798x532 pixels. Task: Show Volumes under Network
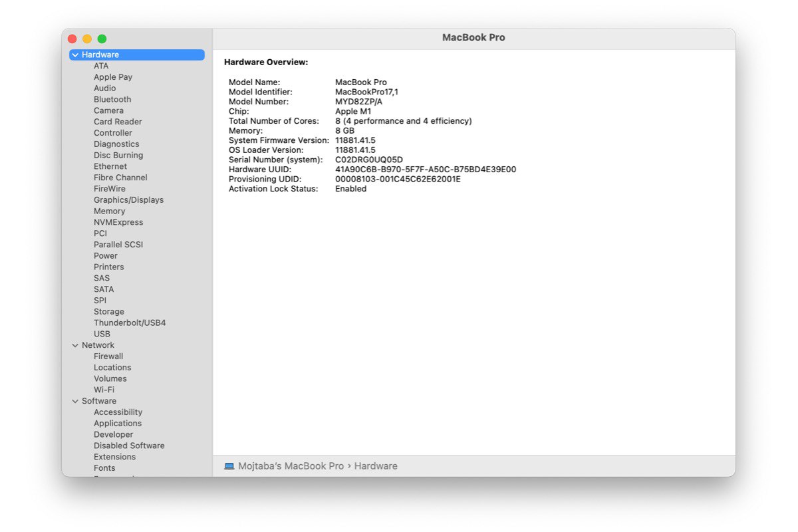(110, 379)
